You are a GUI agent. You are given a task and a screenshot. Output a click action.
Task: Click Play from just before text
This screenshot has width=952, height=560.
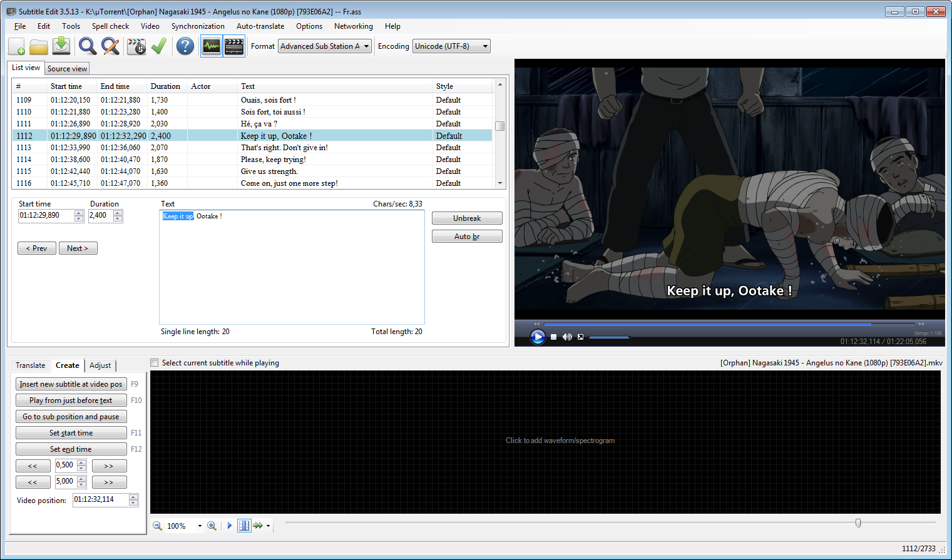tap(71, 400)
